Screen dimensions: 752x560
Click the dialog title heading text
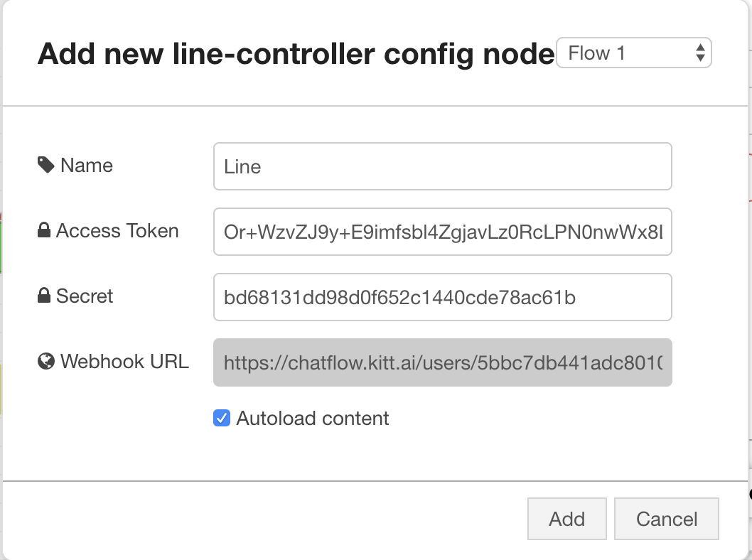coord(296,54)
